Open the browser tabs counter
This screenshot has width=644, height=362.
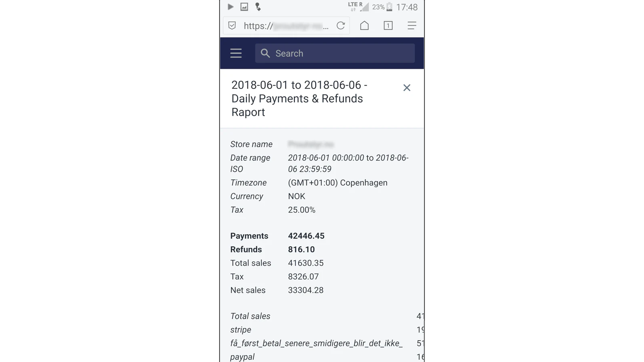point(388,26)
